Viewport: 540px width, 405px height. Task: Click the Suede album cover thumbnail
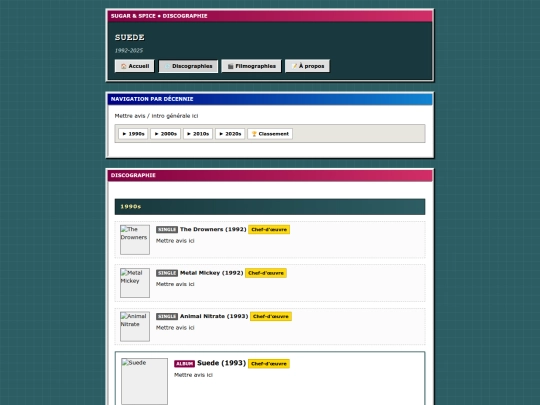click(144, 381)
